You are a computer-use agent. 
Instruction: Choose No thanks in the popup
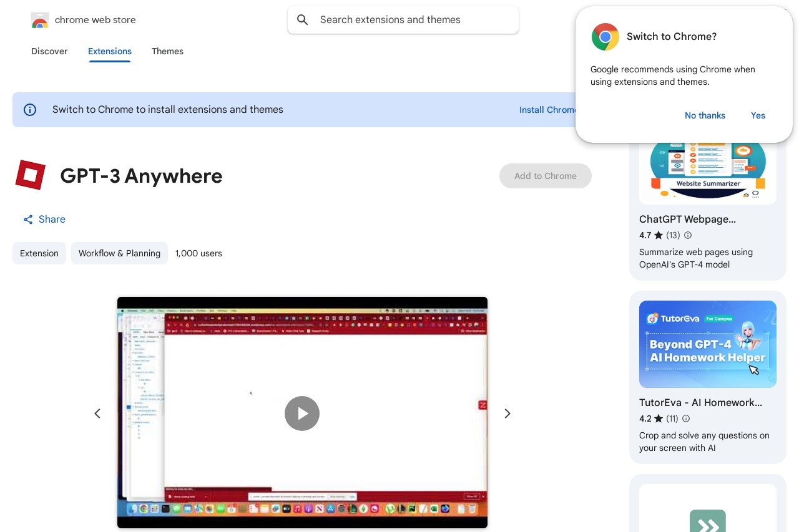coord(705,115)
